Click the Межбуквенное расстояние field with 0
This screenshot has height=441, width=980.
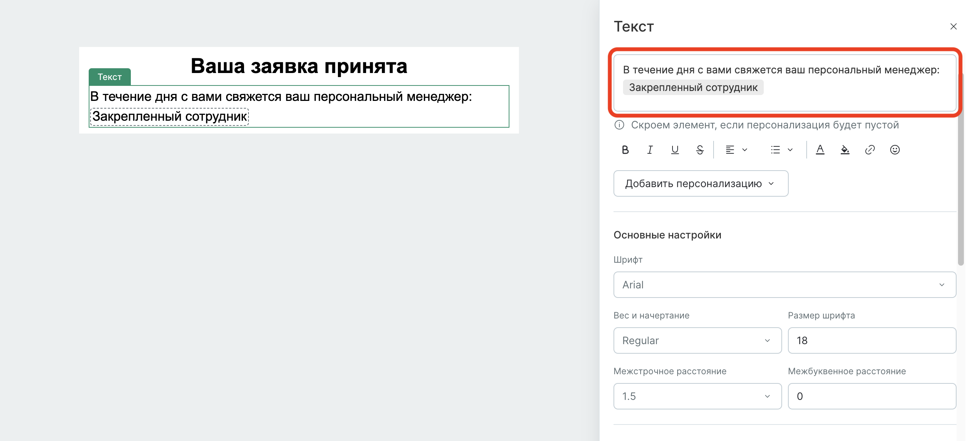872,396
